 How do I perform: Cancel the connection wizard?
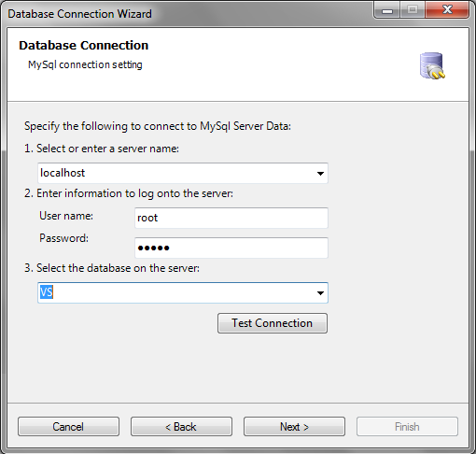(x=68, y=426)
